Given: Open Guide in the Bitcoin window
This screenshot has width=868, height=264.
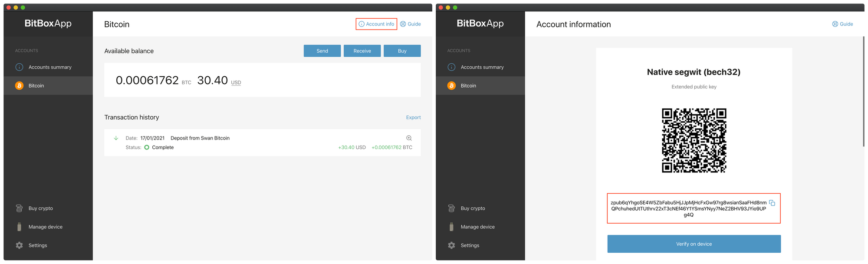Looking at the screenshot, I should [411, 24].
